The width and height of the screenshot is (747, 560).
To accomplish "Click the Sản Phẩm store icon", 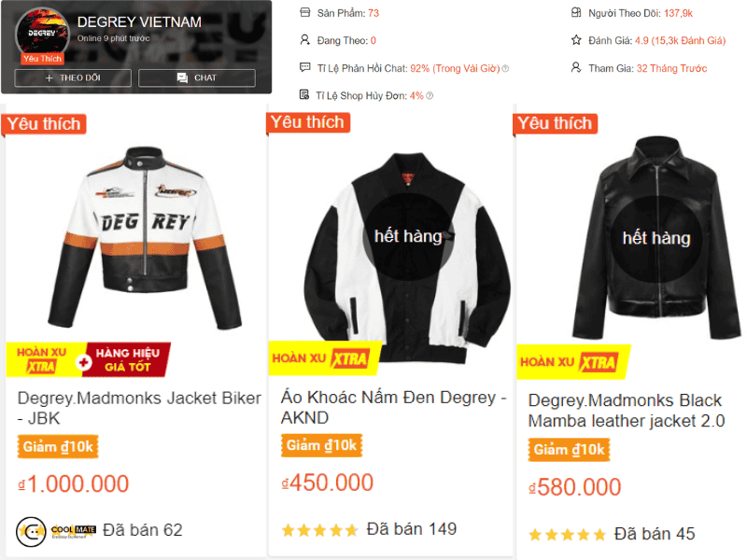I will tap(305, 12).
